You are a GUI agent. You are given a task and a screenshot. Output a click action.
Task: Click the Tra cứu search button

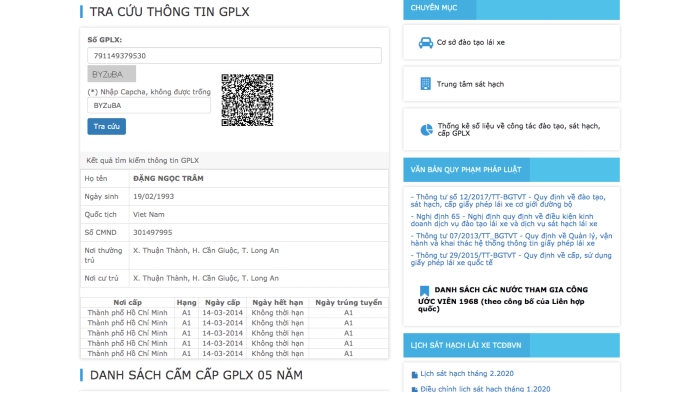tap(107, 126)
